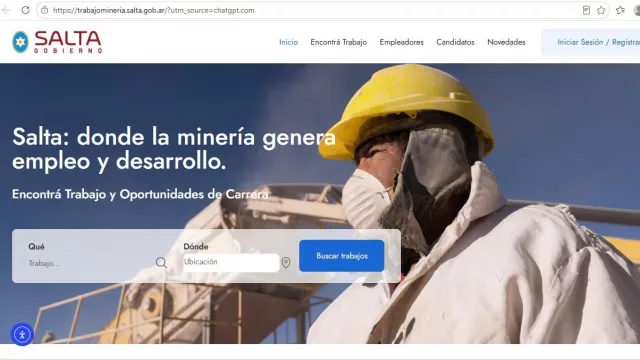This screenshot has height=360, width=640.
Task: Open the Novedades menu
Action: pos(506,42)
